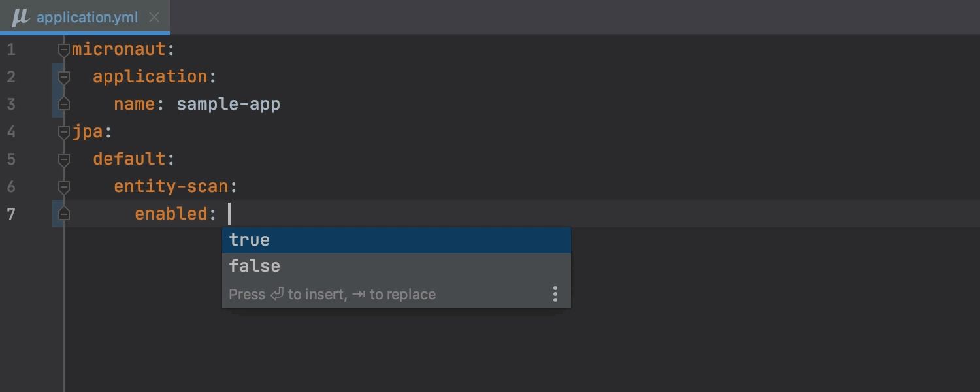Screen dimensions: 980x392
Task: Close the application.yml tab
Action: click(x=154, y=18)
